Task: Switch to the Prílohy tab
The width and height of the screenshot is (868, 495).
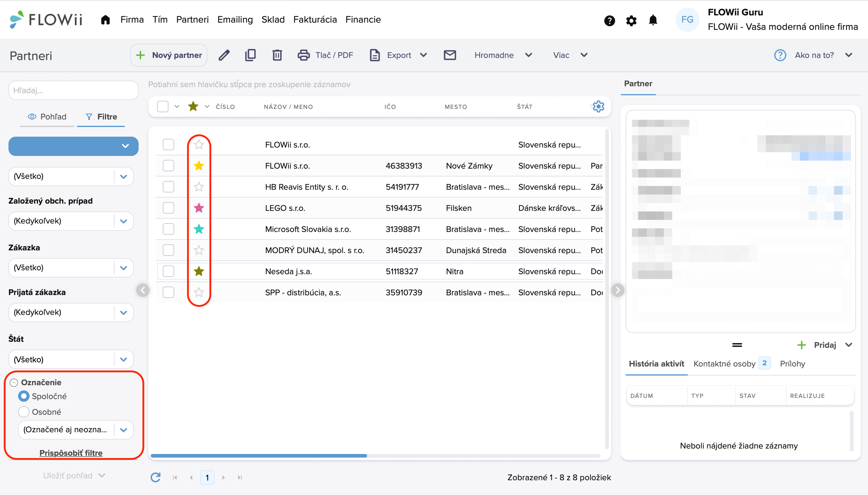Action: 792,363
